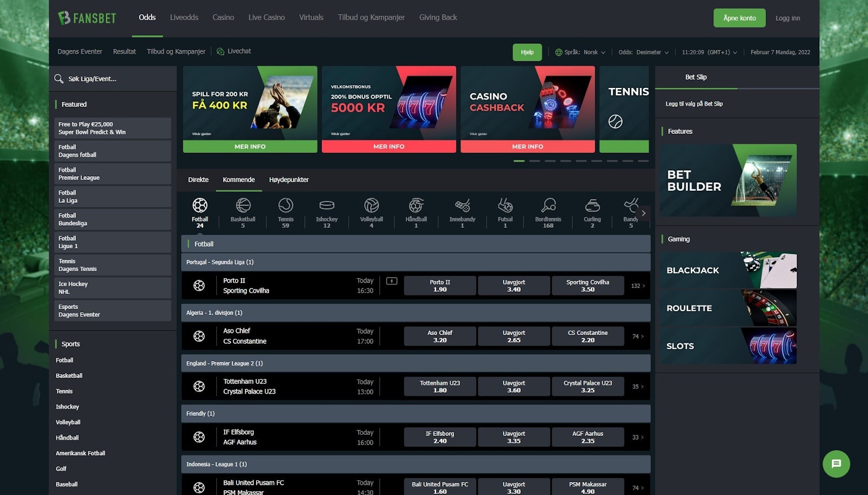The image size is (868, 495).
Task: Click the Curling sport icon
Action: [x=592, y=207]
